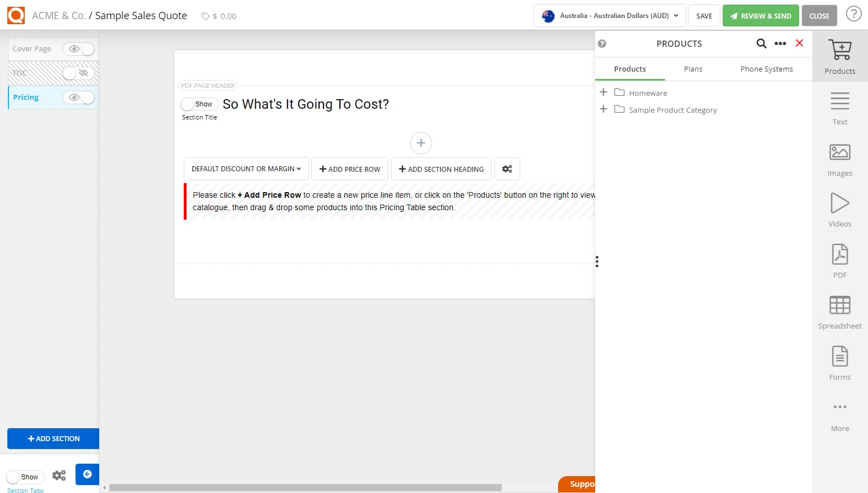The image size is (868, 493).
Task: Open the PDF content icon
Action: coord(839,257)
